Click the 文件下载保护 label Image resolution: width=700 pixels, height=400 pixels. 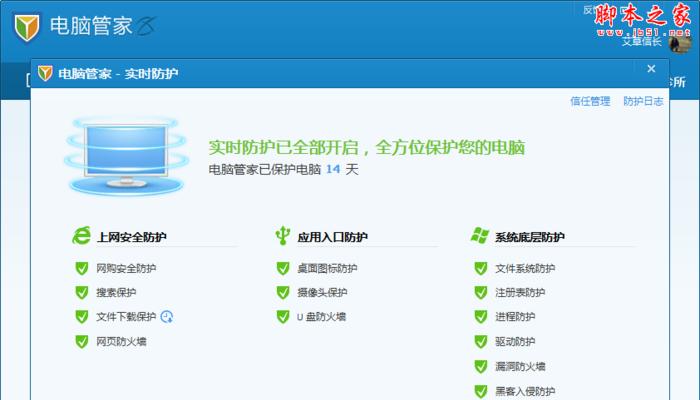click(126, 317)
